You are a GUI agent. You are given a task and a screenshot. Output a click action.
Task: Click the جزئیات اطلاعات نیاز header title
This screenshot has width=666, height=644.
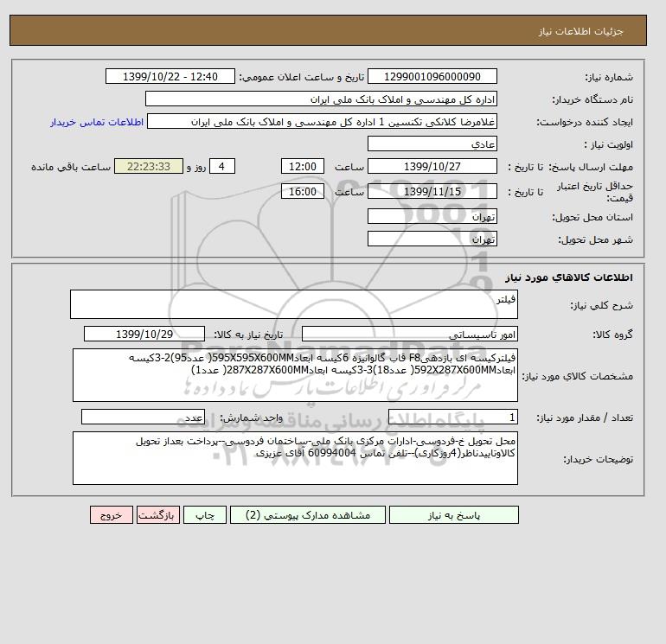click(x=580, y=31)
